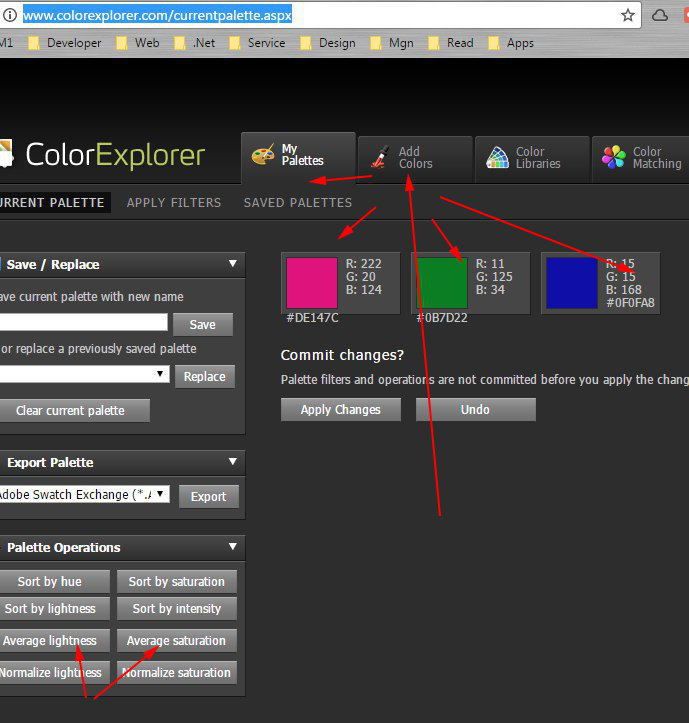
Task: Open the .Net bookmarks folder
Action: [x=195, y=43]
